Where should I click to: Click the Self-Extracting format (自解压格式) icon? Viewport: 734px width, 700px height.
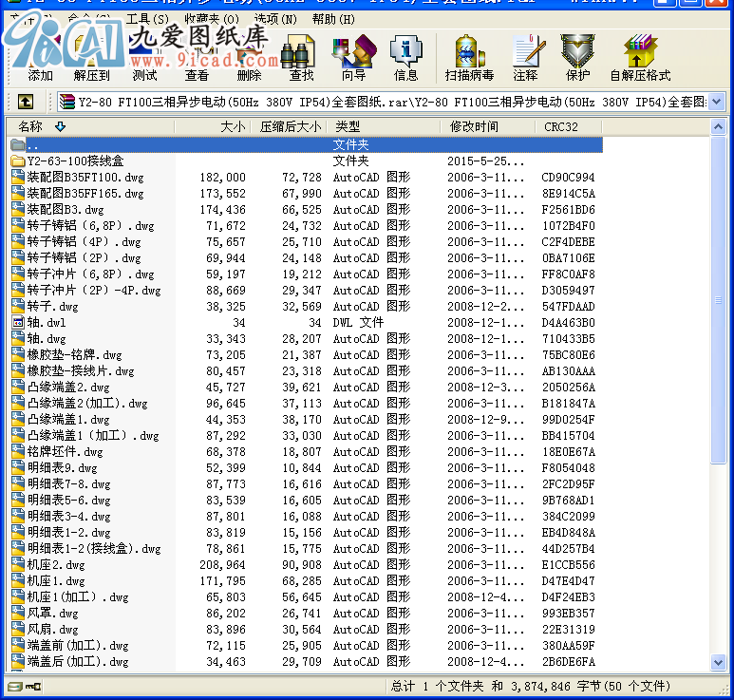coord(640,58)
